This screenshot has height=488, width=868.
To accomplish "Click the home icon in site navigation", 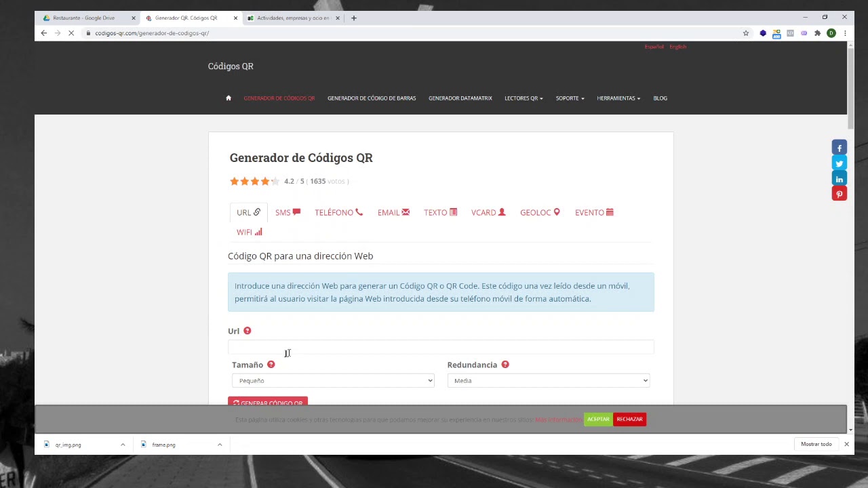I will pos(229,98).
